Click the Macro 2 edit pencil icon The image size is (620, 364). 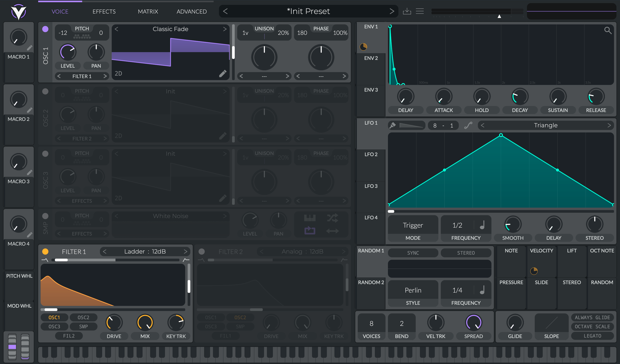click(30, 110)
